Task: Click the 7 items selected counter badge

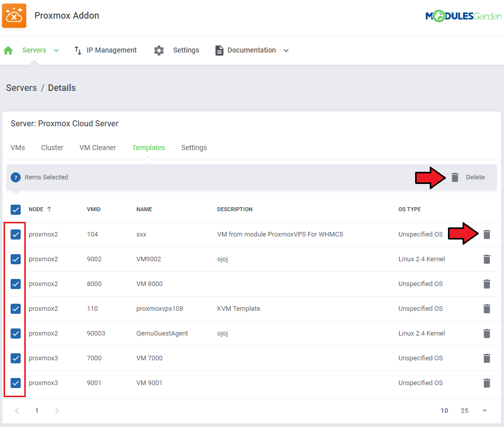Action: pos(16,177)
